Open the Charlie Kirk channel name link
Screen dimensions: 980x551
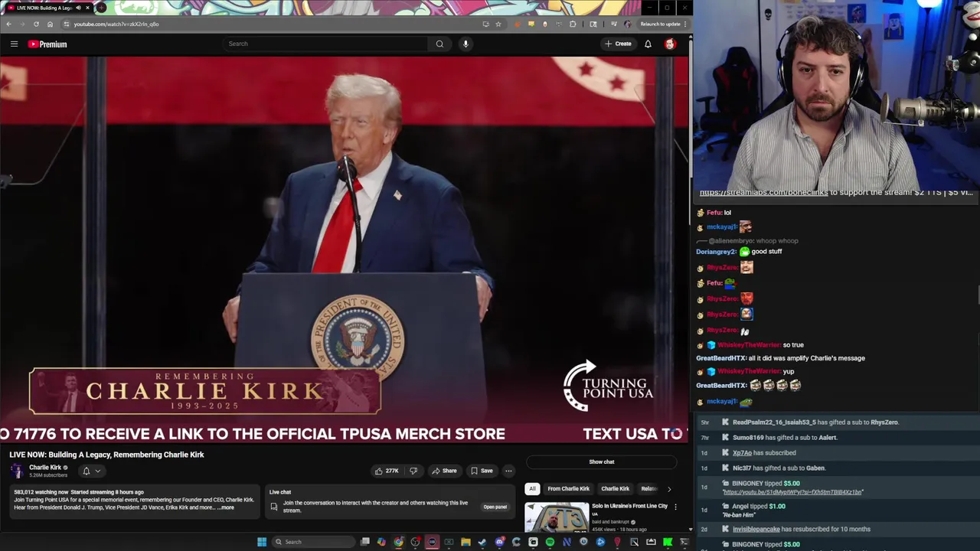point(45,468)
